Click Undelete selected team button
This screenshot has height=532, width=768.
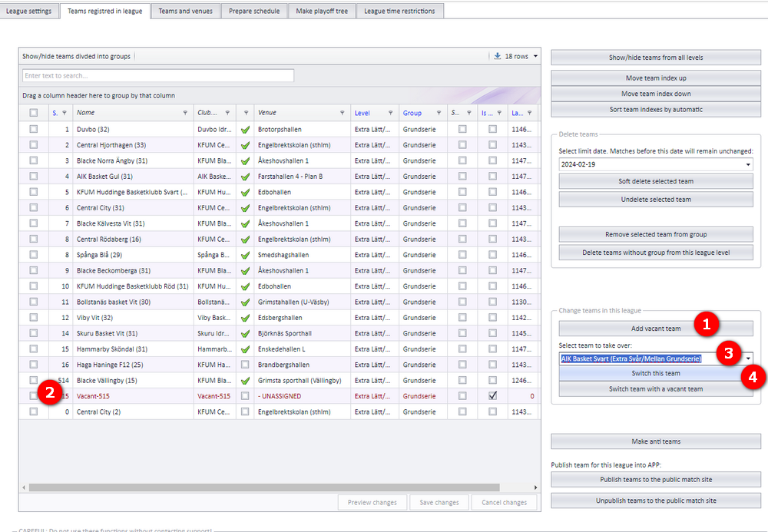[x=656, y=199]
